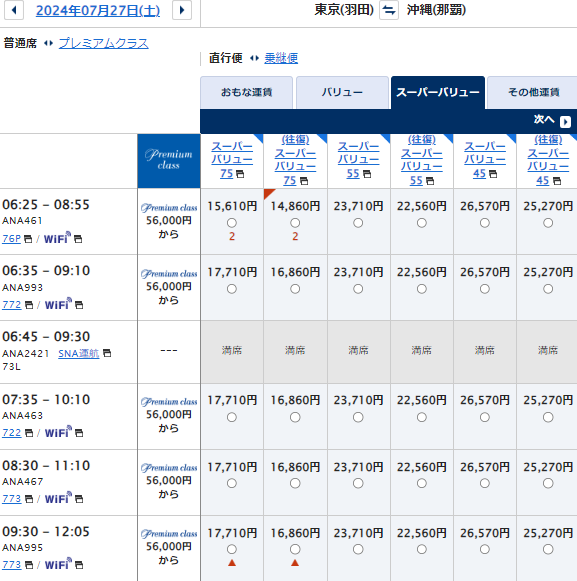Open 76P aircraft info for ANA461
The height and width of the screenshot is (581, 577).
tap(11, 239)
